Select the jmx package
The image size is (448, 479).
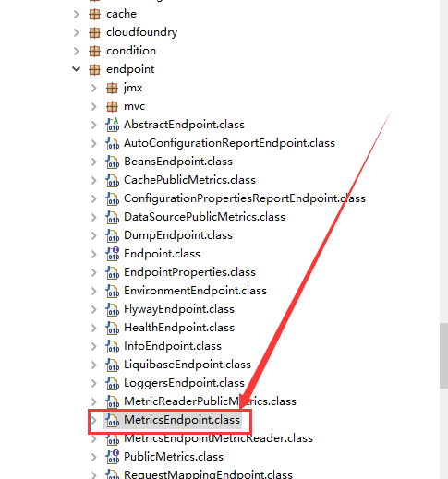(x=133, y=88)
